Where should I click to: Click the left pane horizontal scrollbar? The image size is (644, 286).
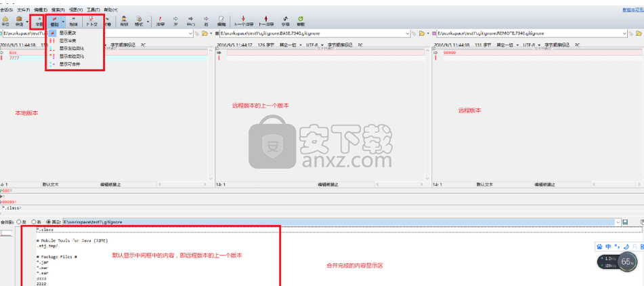[x=183, y=184]
